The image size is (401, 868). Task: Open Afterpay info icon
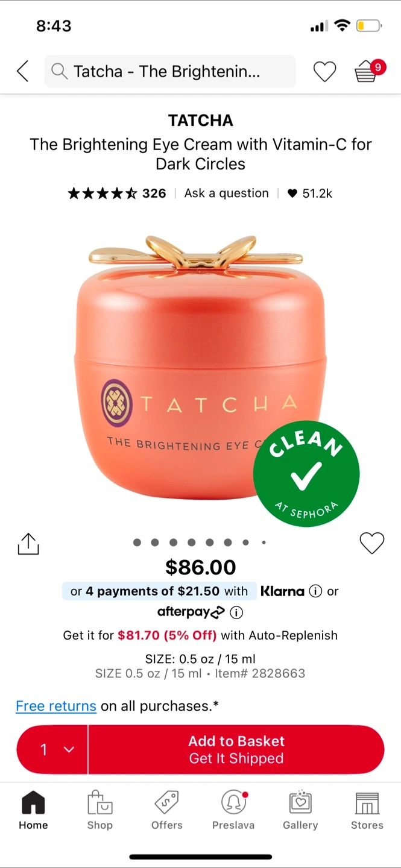tap(236, 612)
